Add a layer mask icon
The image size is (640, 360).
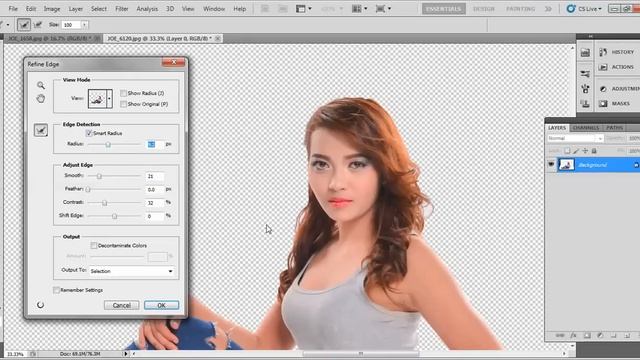click(x=587, y=335)
